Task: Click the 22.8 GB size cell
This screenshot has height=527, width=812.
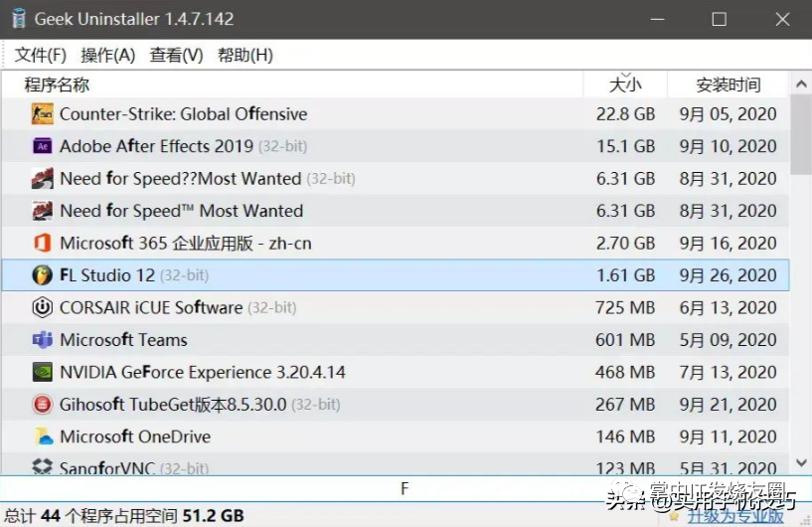Action: (625, 114)
